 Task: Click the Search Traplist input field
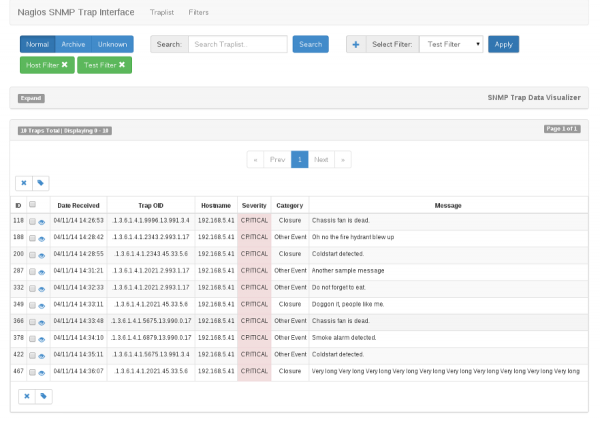click(x=237, y=44)
